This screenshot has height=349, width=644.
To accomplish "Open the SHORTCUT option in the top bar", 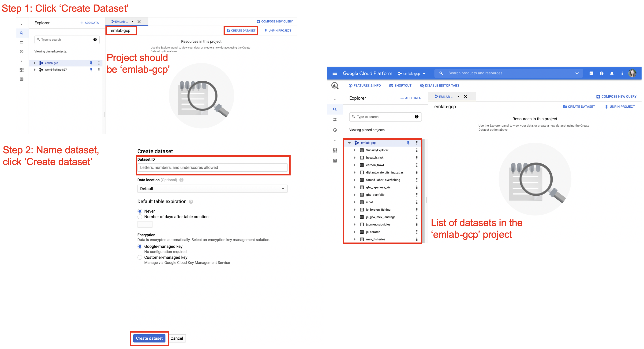I will coord(400,86).
